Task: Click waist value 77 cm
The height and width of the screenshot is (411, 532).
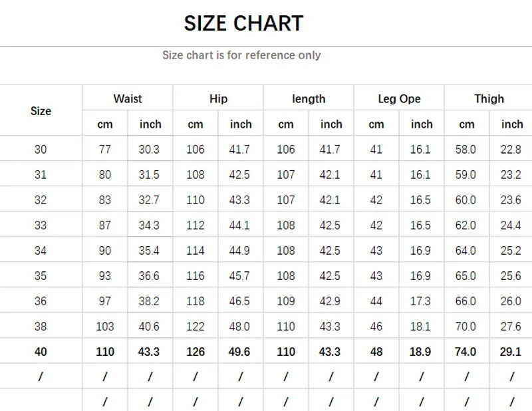Action: (105, 150)
